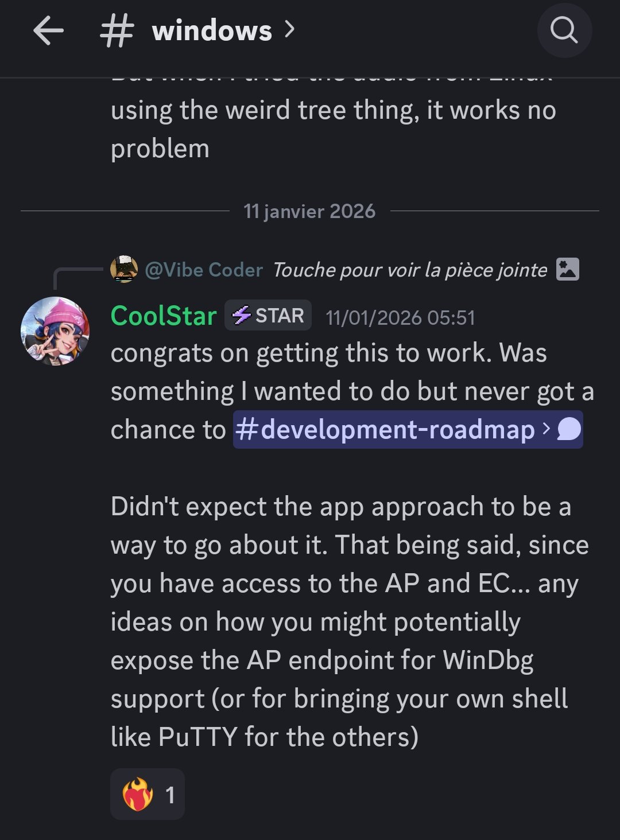This screenshot has width=620, height=840.
Task: Open the windows channel title
Action: (212, 30)
